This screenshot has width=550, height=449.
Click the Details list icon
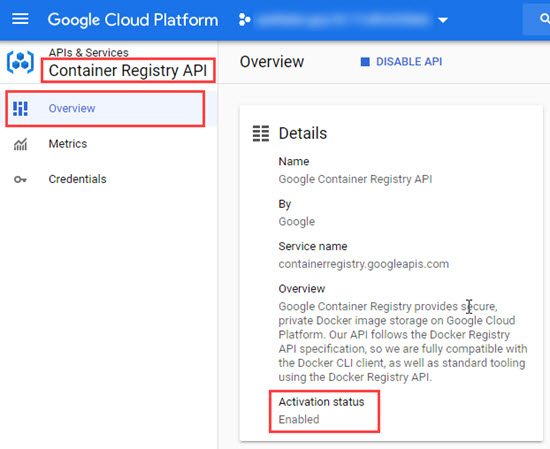click(x=261, y=133)
